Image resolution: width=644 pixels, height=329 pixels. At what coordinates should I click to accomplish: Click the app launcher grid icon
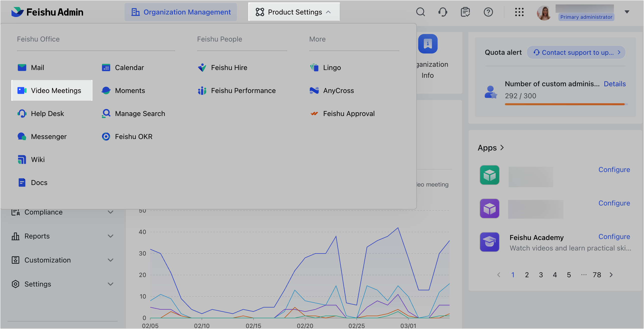coord(519,12)
